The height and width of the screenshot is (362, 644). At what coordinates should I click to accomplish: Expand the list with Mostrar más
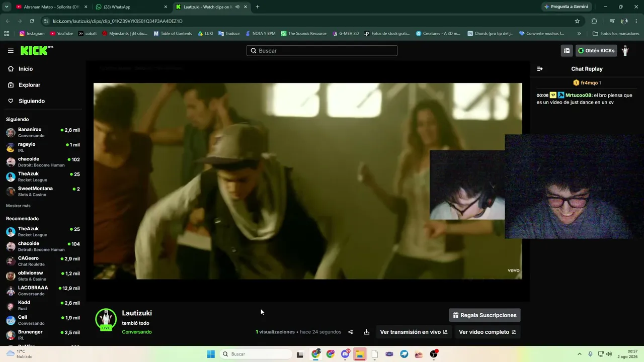pyautogui.click(x=18, y=206)
